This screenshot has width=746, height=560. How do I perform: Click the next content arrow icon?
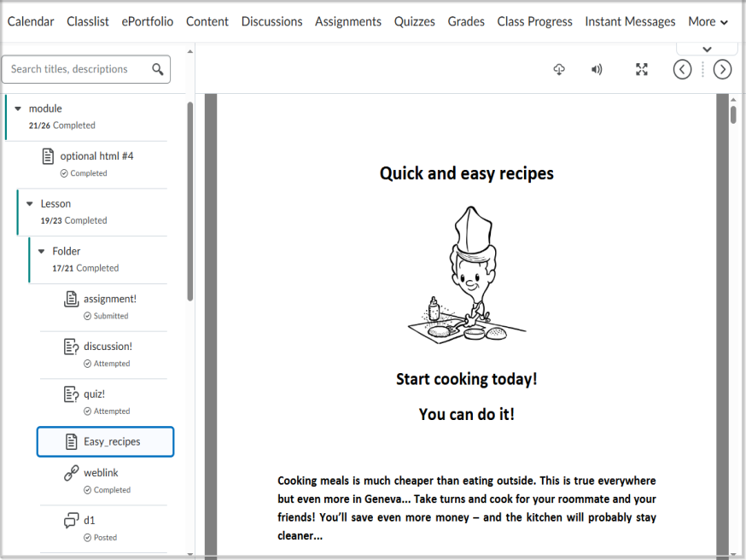tap(722, 69)
